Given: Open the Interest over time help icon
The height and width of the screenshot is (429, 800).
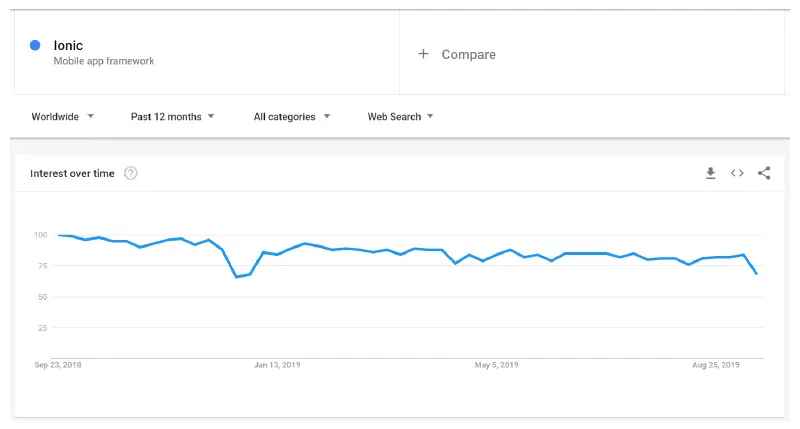Looking at the screenshot, I should pyautogui.click(x=130, y=173).
